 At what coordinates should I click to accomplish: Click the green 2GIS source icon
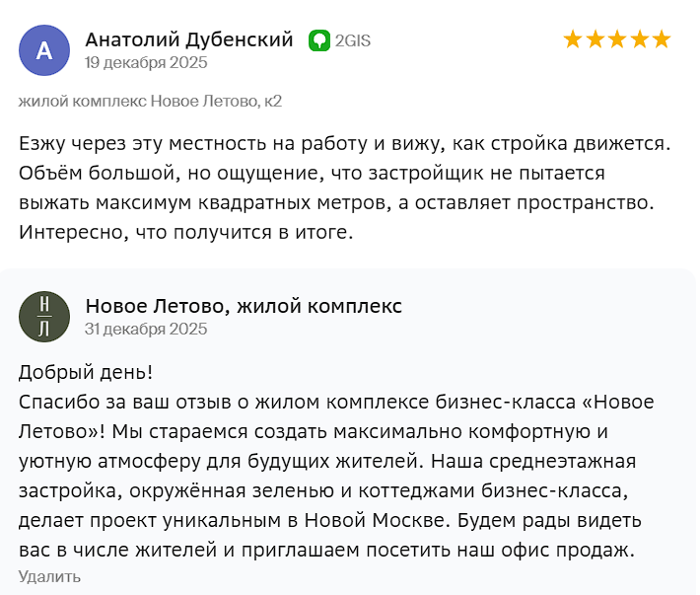click(319, 40)
